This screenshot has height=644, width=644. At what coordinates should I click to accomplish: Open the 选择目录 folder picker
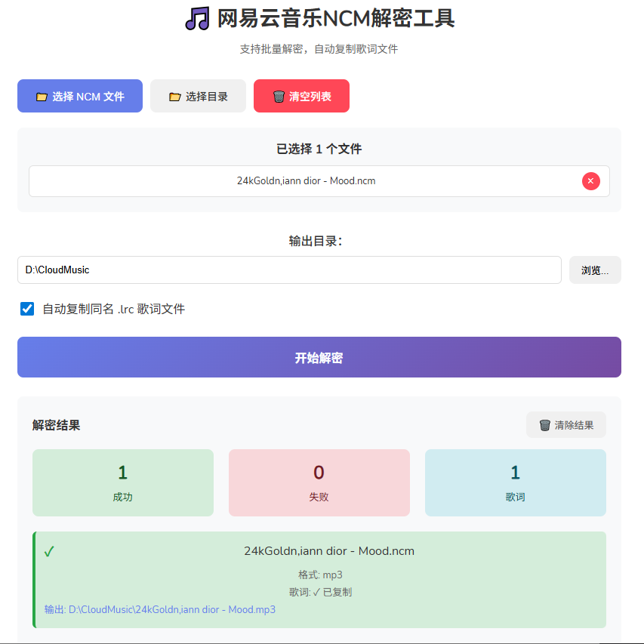[198, 96]
